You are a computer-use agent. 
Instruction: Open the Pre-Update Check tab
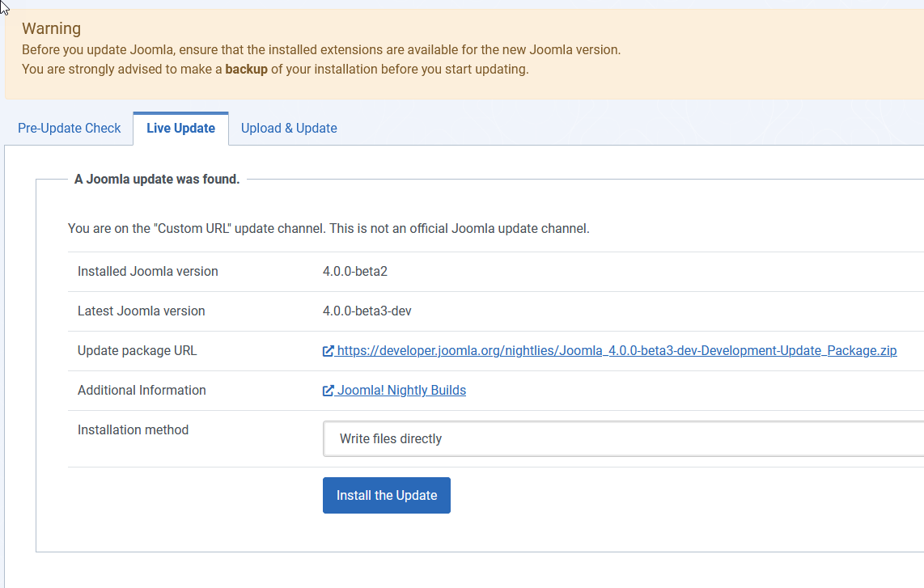pyautogui.click(x=69, y=128)
